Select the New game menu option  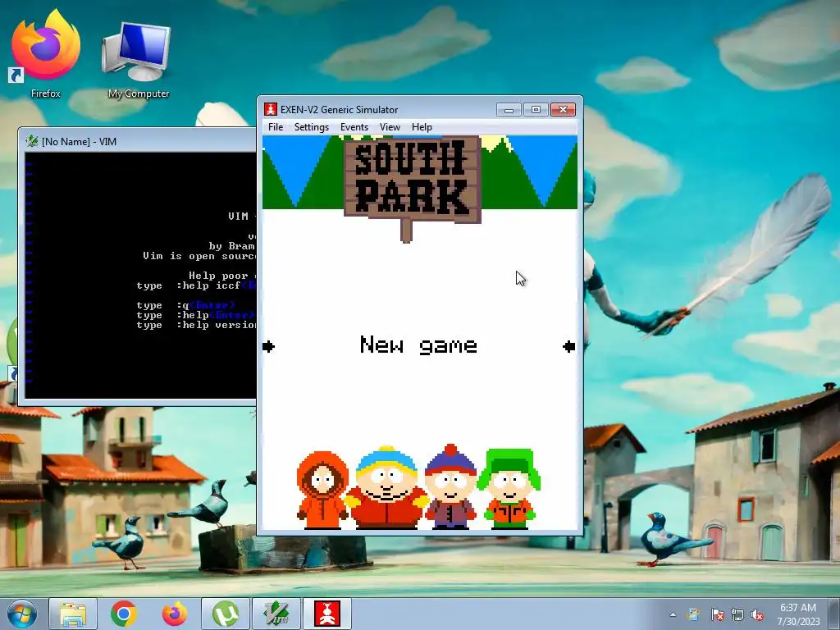coord(418,345)
